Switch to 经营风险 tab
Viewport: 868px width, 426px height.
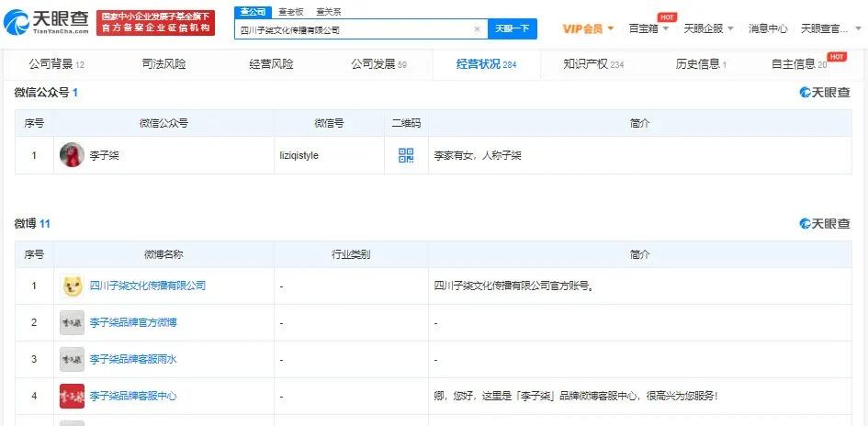click(271, 64)
